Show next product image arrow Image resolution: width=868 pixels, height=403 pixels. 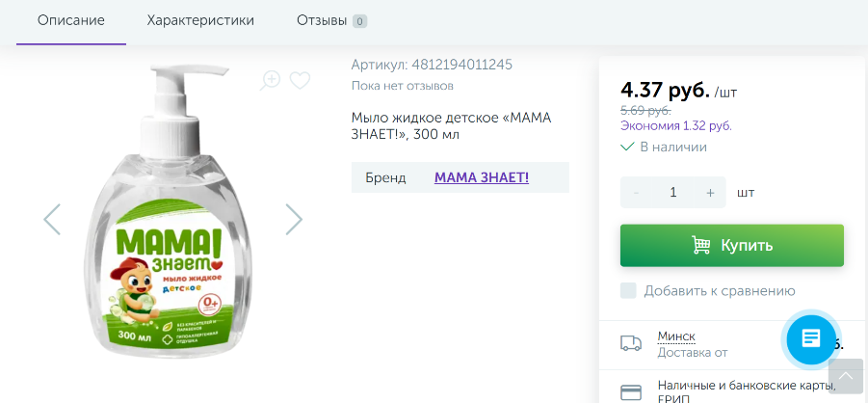pyautogui.click(x=294, y=220)
